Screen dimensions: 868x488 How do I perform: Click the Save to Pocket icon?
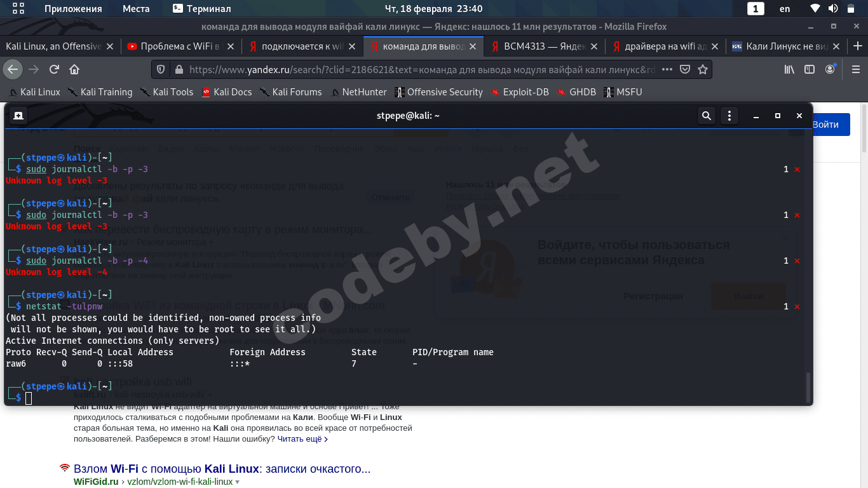click(x=685, y=69)
